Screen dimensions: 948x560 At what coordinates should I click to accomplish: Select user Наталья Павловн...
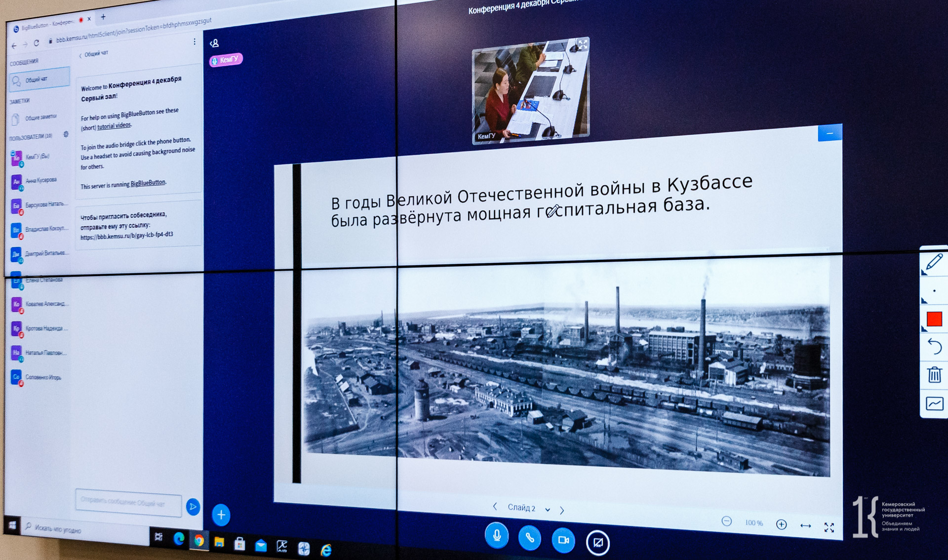click(39, 353)
